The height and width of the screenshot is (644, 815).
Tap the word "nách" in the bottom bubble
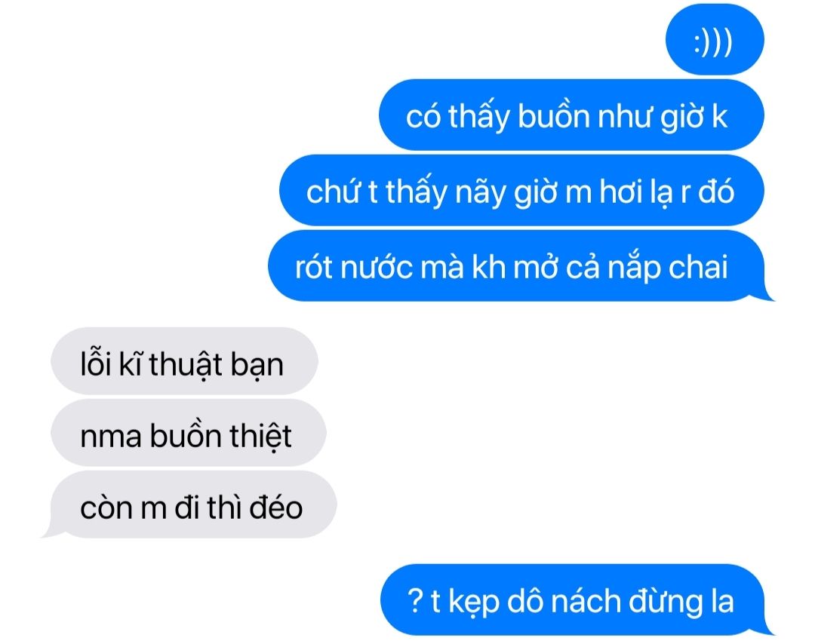[586, 600]
